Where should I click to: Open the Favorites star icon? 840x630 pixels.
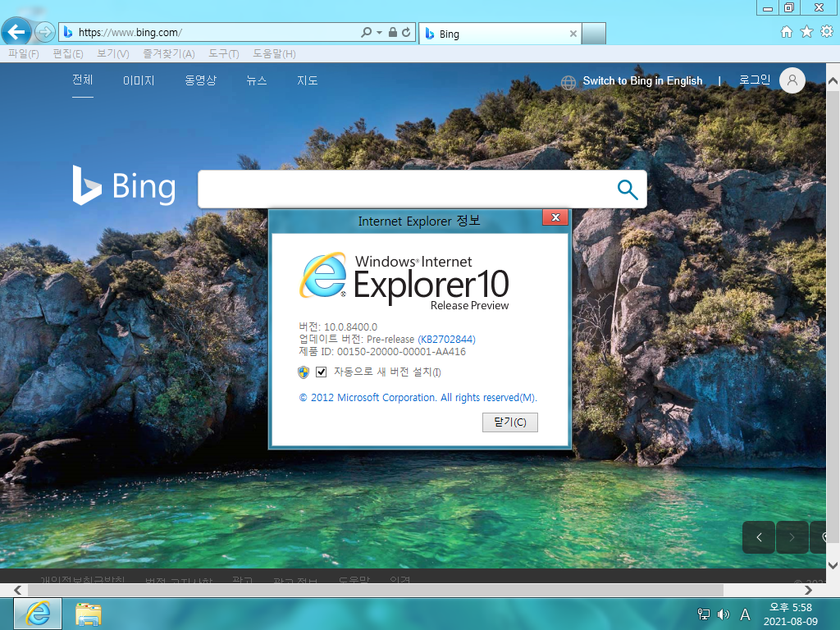click(807, 32)
